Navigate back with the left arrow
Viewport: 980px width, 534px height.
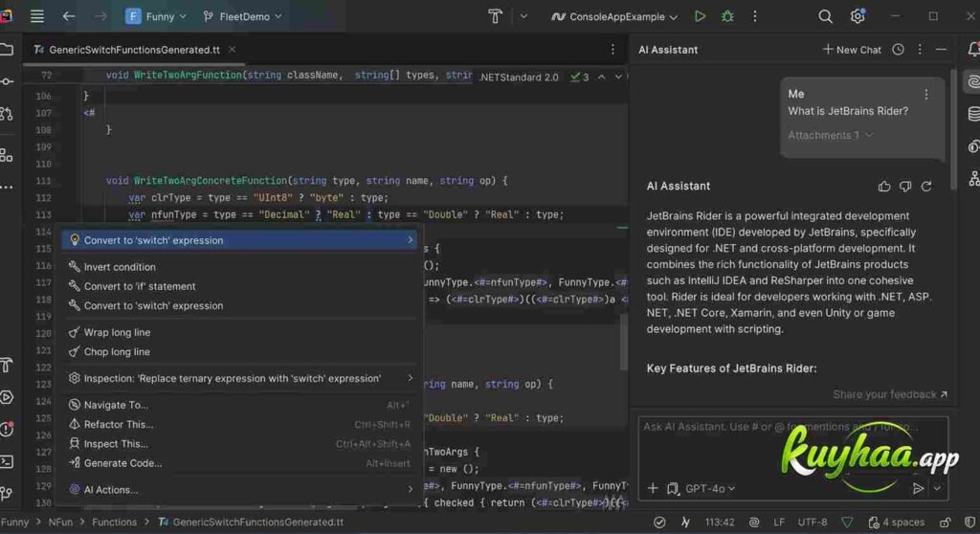point(69,16)
